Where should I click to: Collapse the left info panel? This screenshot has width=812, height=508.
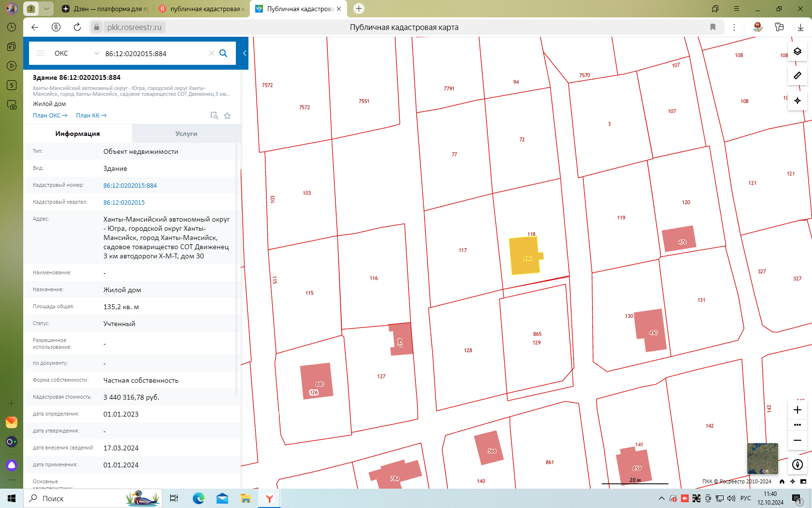coord(245,53)
